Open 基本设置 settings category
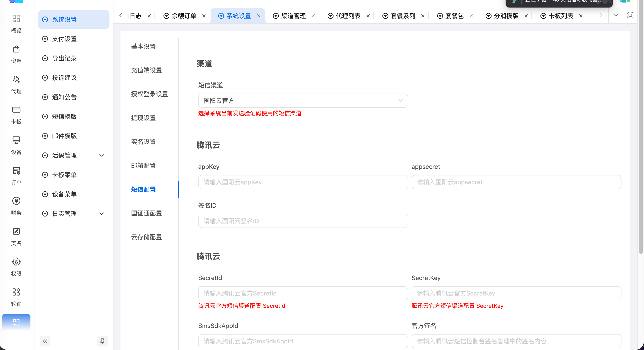The image size is (644, 350). pos(143,47)
